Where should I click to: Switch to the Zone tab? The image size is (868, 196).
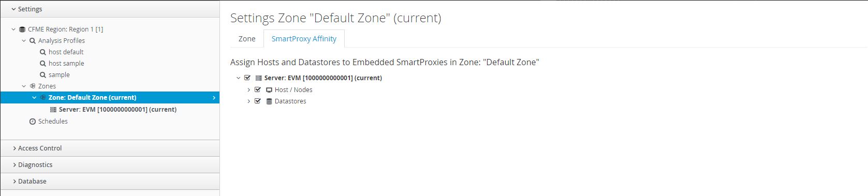coord(247,39)
